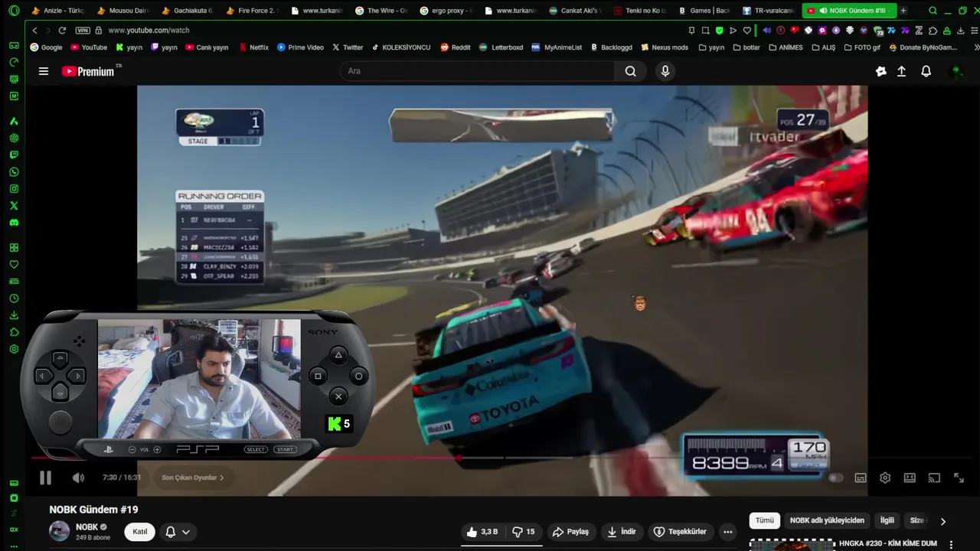Dislike the video (15)
Screen dimensions: 980x551
pyautogui.click(x=524, y=532)
